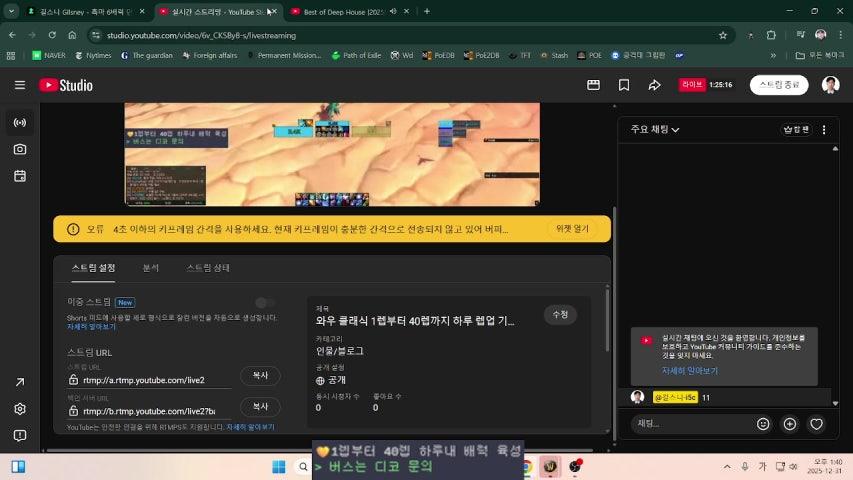The height and width of the screenshot is (480, 853).
Task: Copy the backup server URL
Action: click(x=261, y=407)
